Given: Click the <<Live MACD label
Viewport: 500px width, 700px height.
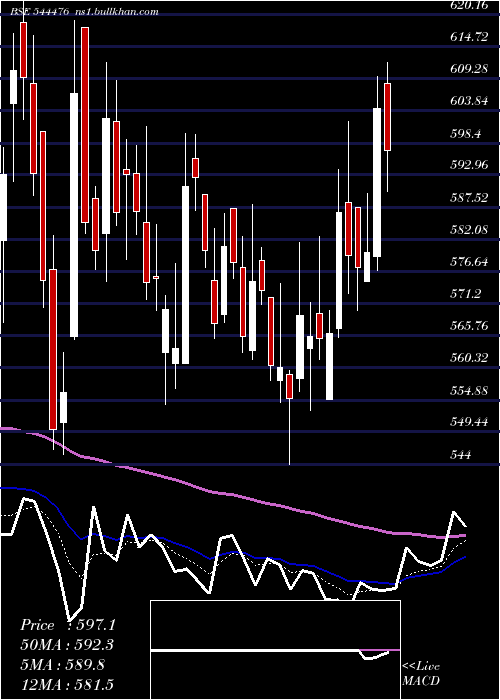Looking at the screenshot, I should click(421, 673).
